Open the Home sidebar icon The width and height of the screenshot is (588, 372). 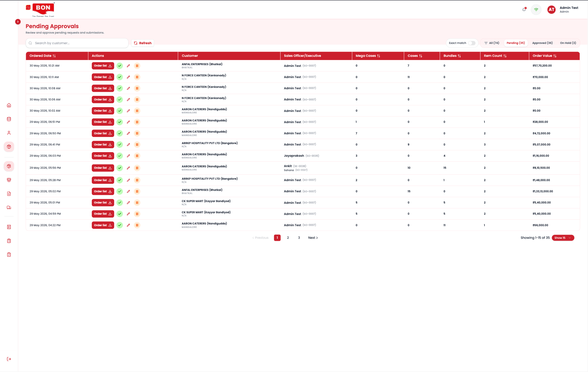point(9,105)
